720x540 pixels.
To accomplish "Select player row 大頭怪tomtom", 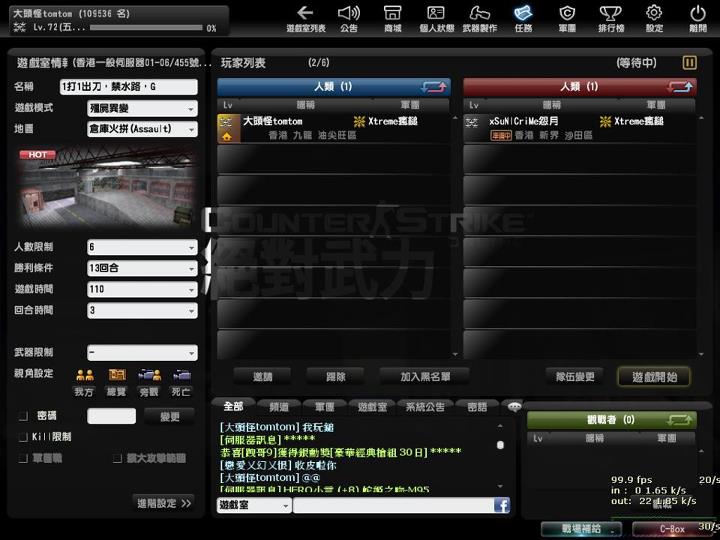I will tap(333, 128).
